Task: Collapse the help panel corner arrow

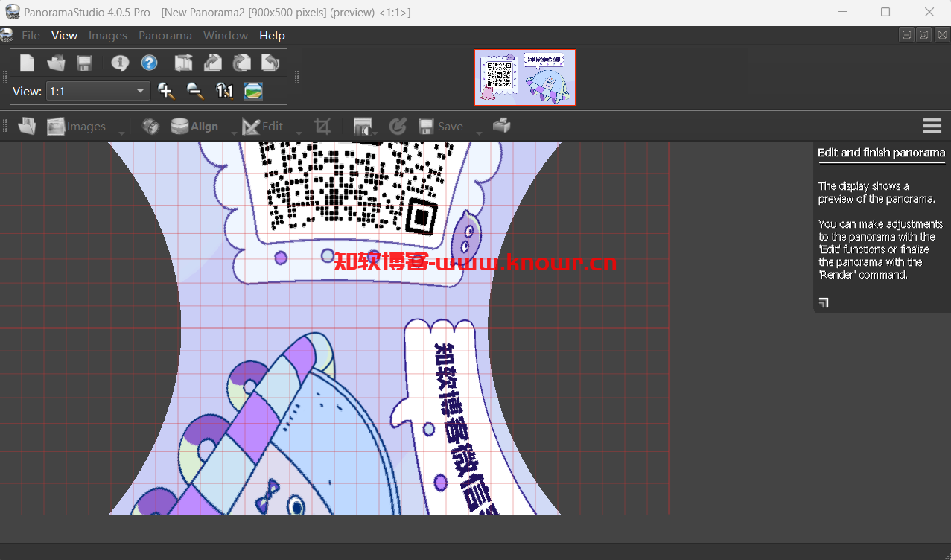Action: pos(824,302)
